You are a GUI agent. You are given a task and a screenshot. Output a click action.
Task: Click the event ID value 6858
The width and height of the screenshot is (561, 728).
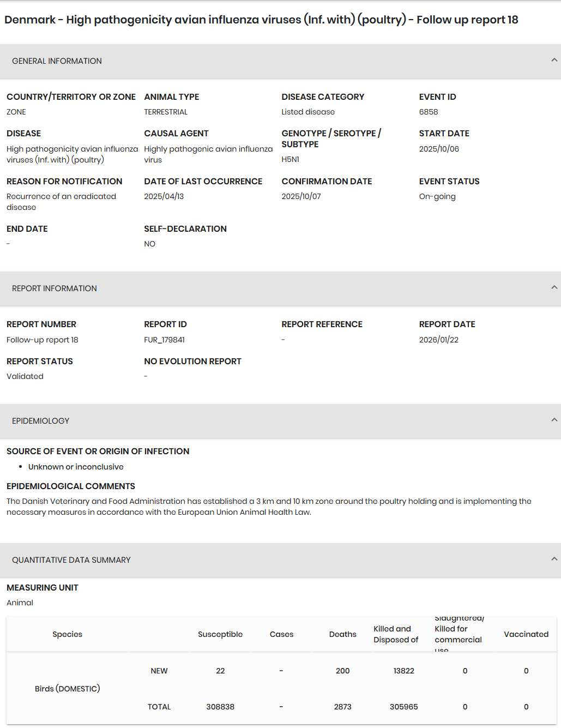[429, 112]
